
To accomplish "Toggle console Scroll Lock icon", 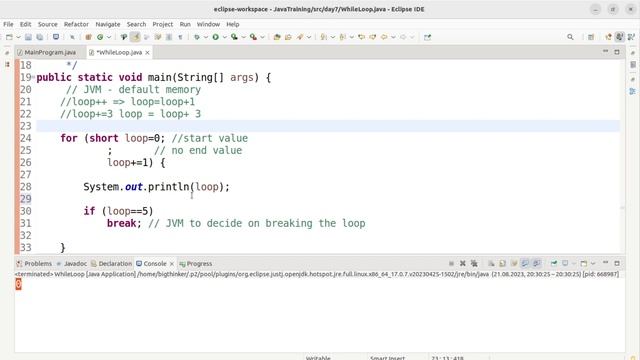I will click(x=502, y=264).
